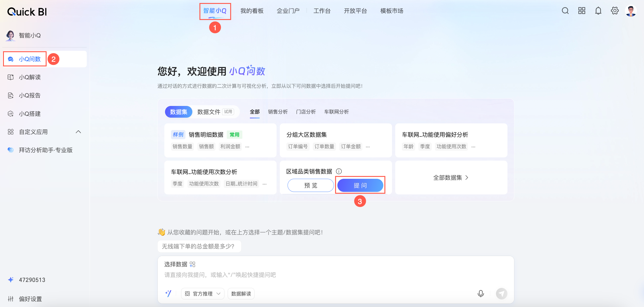Click the 小Q解读 sidebar icon

11,77
